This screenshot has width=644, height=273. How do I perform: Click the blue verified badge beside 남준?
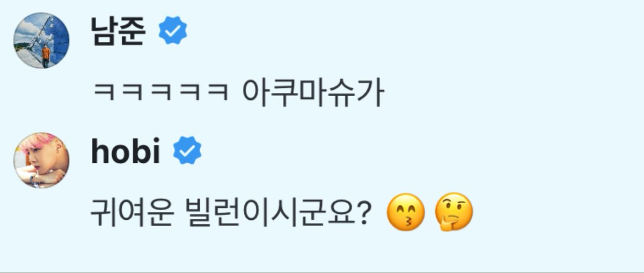pos(173,32)
